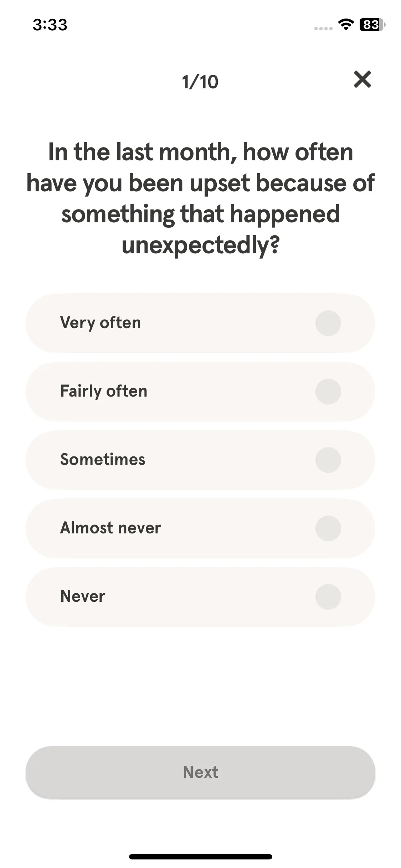
Task: Pick the "Never" answer label
Action: 83,596
